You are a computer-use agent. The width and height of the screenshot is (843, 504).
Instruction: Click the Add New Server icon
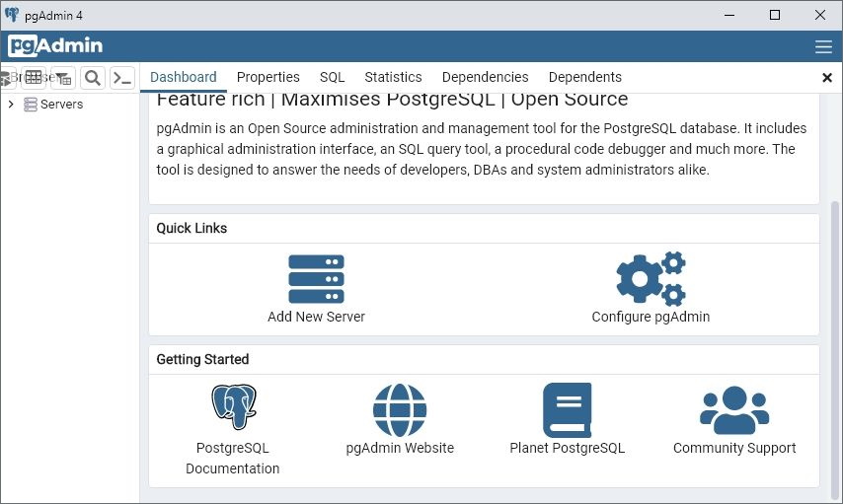tap(316, 279)
